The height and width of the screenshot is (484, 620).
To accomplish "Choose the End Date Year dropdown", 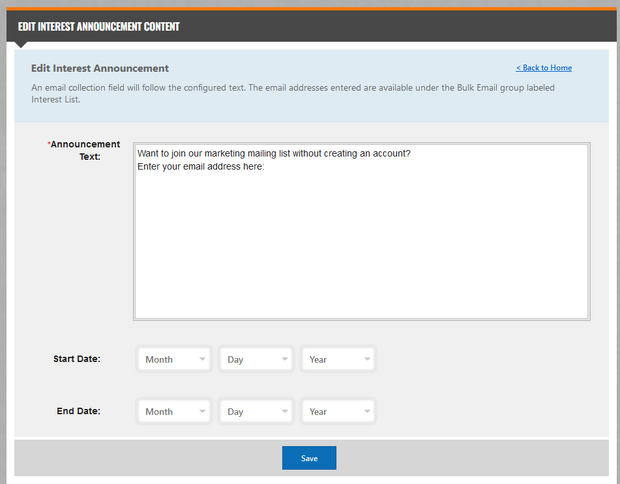I will tap(338, 411).
